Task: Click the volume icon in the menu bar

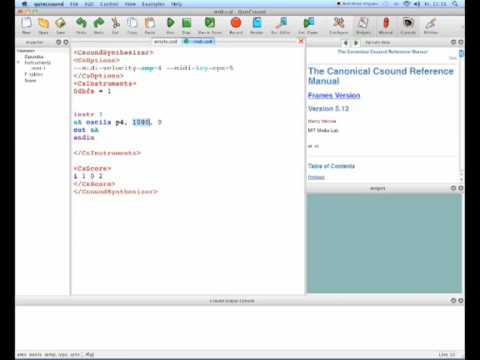Action: pyautogui.click(x=417, y=4)
